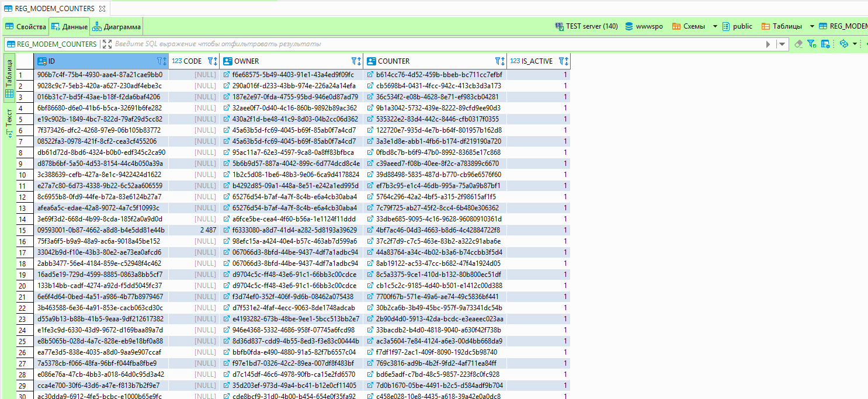
Task: Open filter and sort icon on IS_ACTIVE column
Action: pyautogui.click(x=564, y=61)
